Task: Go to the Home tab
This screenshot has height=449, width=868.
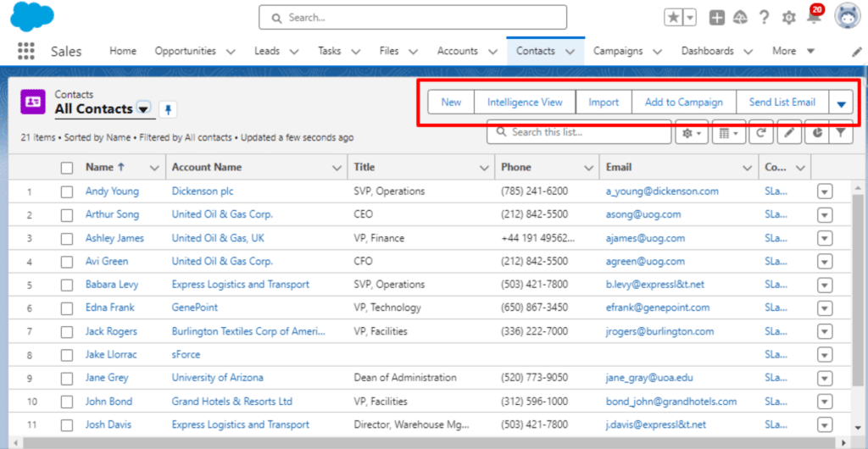Action: click(123, 51)
